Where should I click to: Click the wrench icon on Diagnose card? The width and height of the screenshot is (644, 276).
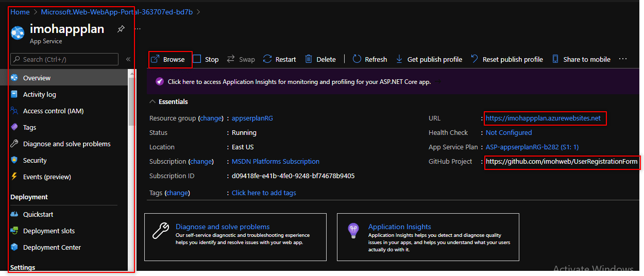[160, 231]
